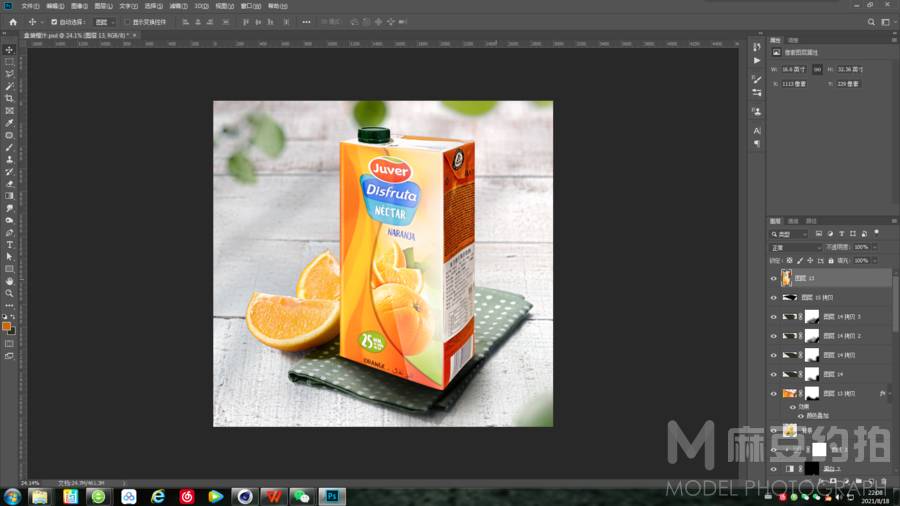Open layer filter type dropdown
The image size is (900, 506).
[x=789, y=234]
